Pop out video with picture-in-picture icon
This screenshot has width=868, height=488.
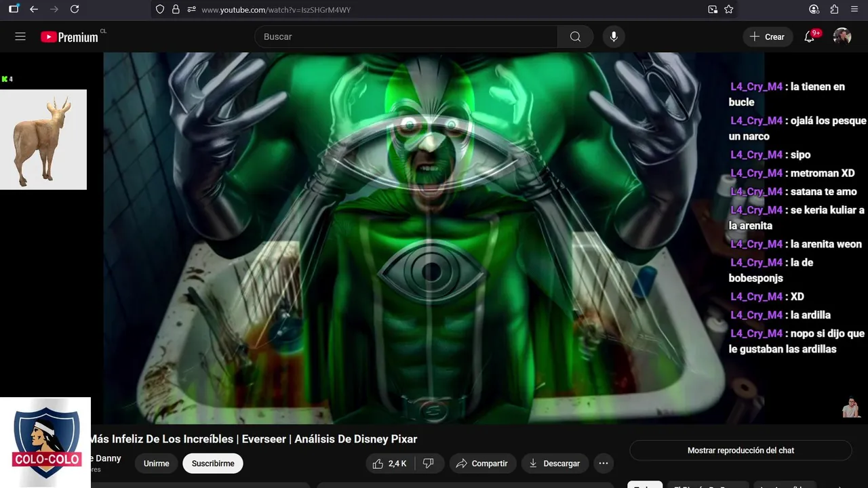[x=713, y=9]
